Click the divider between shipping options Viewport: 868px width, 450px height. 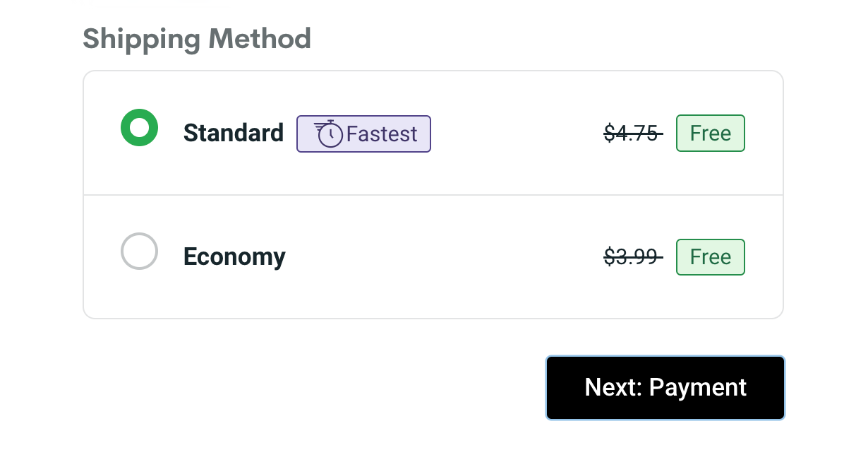[433, 194]
